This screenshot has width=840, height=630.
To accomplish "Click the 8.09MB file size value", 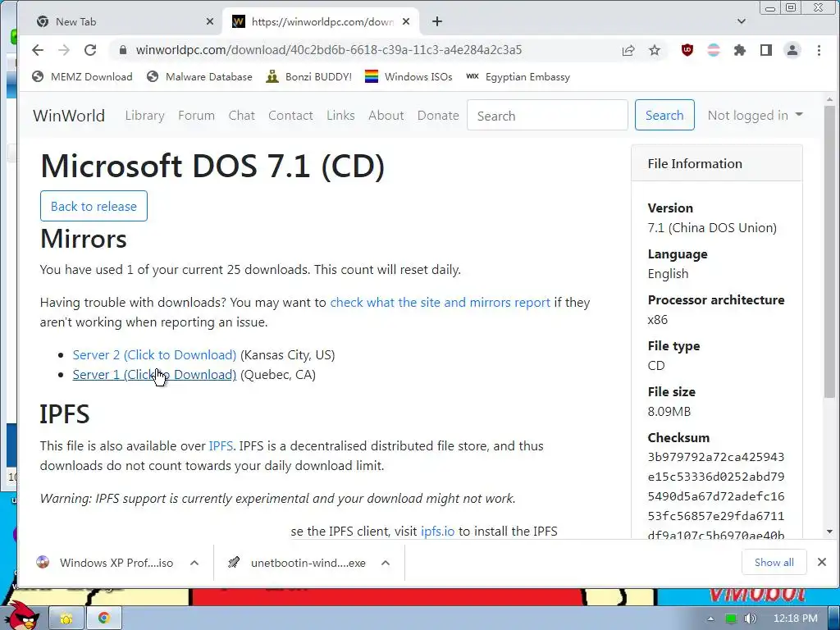I will point(669,412).
